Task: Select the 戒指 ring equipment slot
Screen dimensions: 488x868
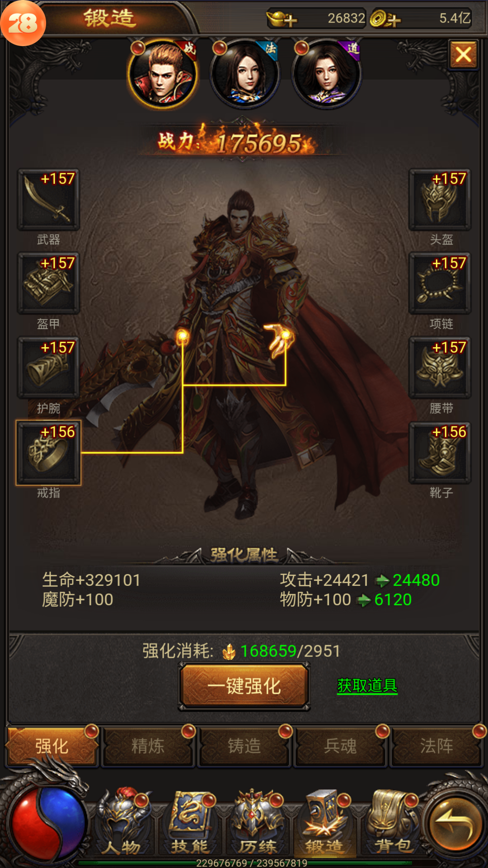Action: (48, 453)
